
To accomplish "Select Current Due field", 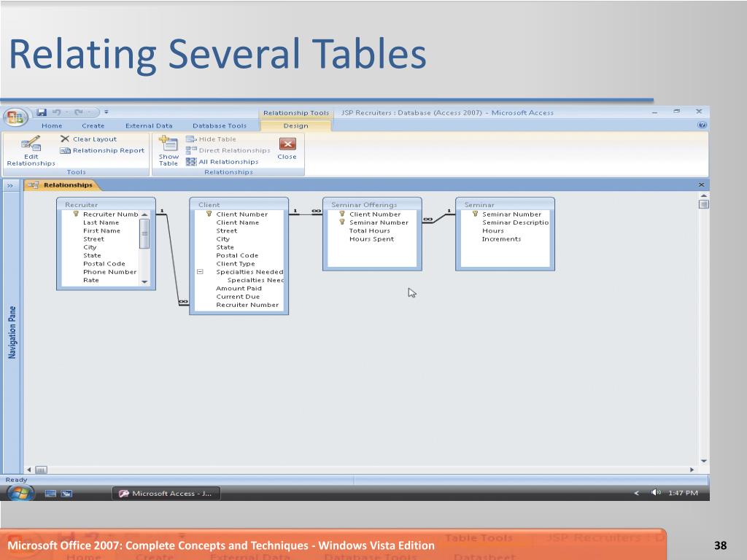I will click(238, 296).
